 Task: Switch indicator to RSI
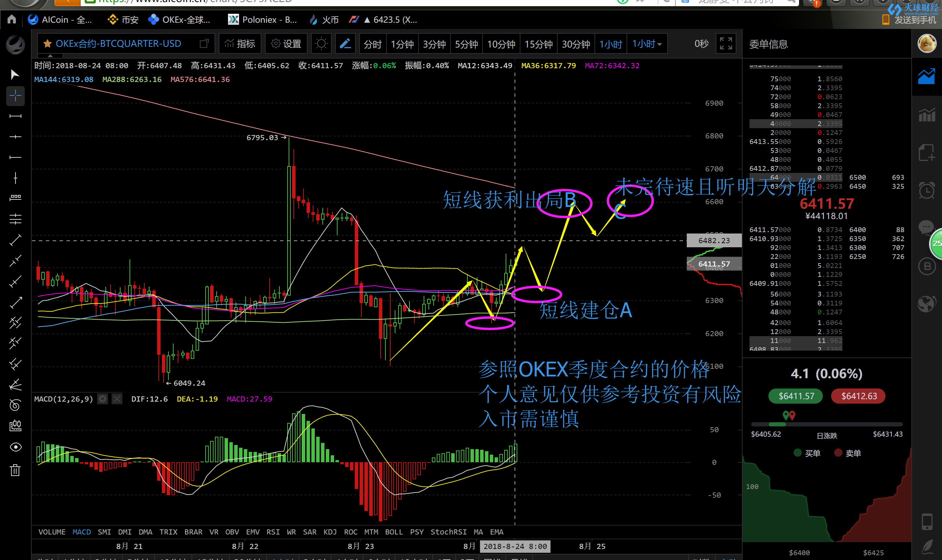click(x=273, y=532)
